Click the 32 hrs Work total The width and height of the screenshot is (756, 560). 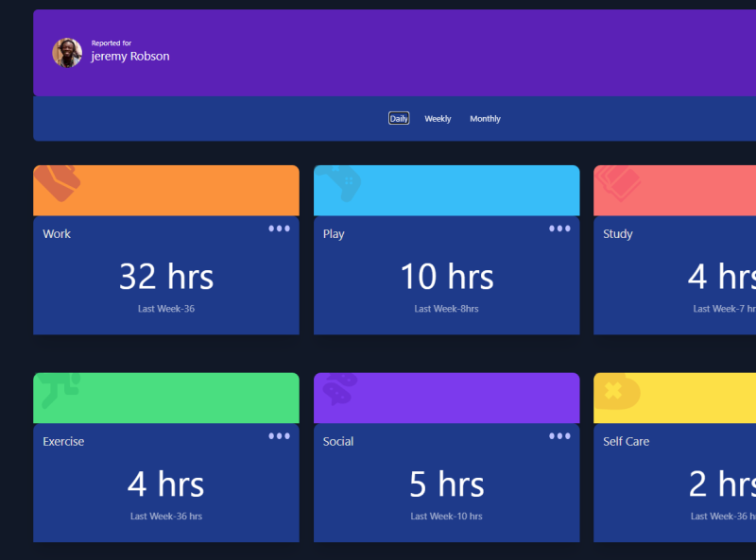(x=165, y=277)
